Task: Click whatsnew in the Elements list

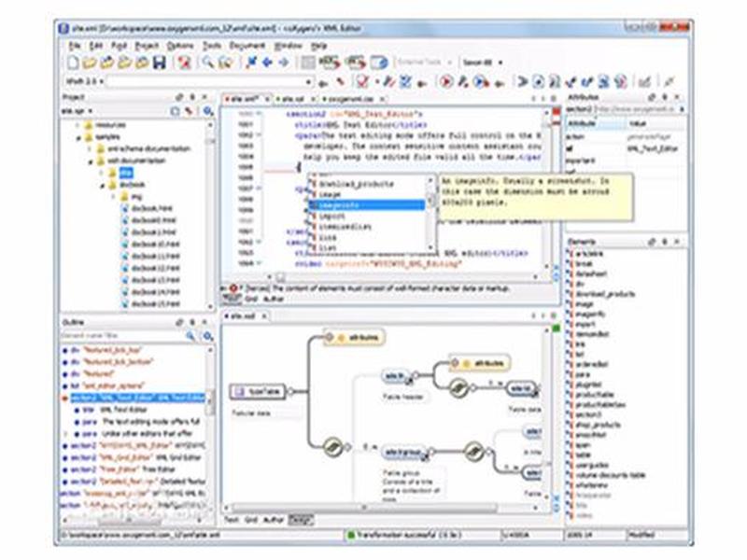Action: click(592, 484)
